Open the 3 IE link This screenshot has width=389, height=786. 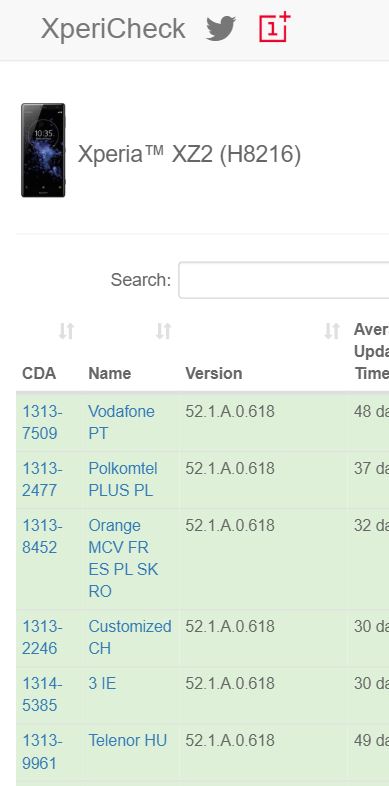pyautogui.click(x=102, y=683)
